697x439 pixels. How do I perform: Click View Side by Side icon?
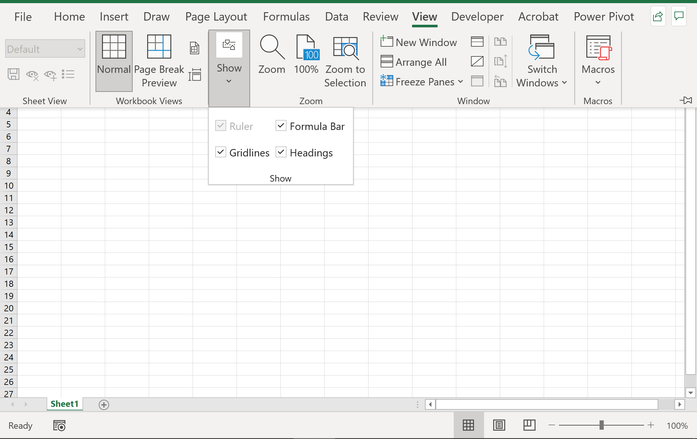coord(500,42)
